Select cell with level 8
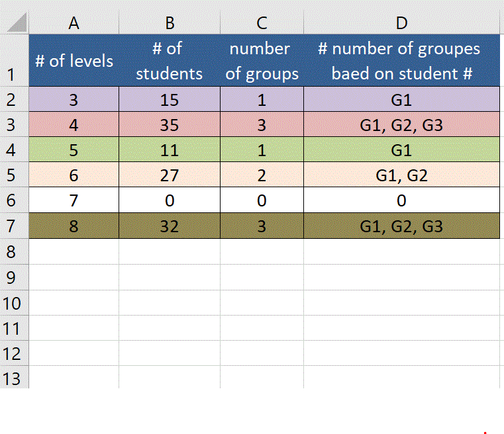The image size is (504, 434). (74, 226)
